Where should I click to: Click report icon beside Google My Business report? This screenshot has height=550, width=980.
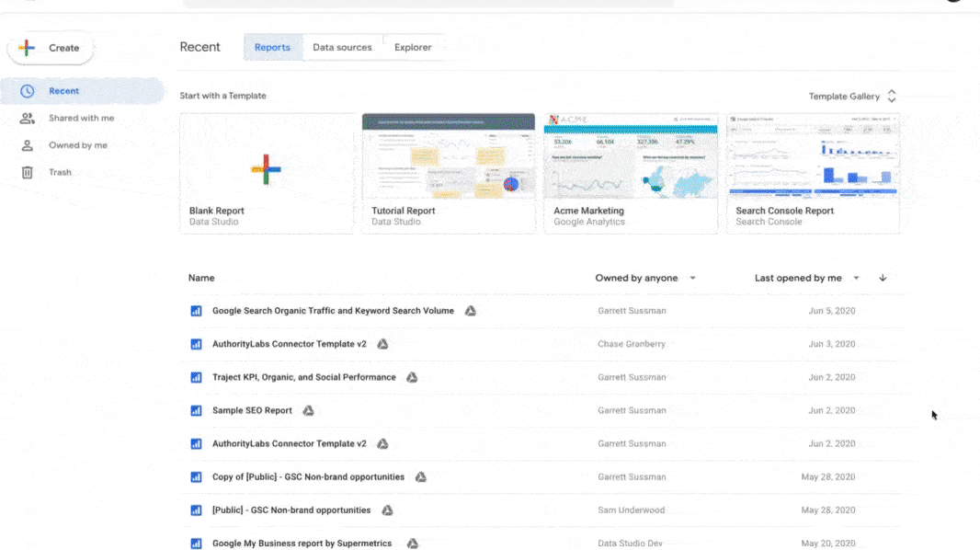pyautogui.click(x=196, y=544)
